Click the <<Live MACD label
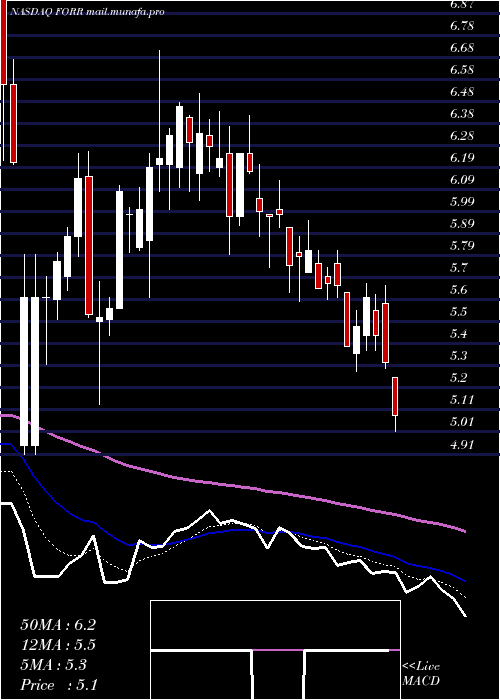 421,674
